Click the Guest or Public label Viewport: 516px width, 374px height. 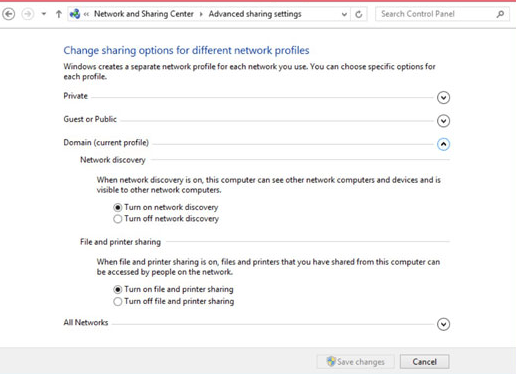[x=90, y=119]
